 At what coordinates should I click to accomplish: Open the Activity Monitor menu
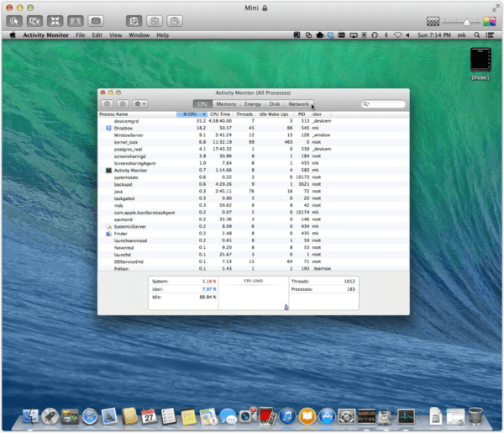click(x=46, y=35)
